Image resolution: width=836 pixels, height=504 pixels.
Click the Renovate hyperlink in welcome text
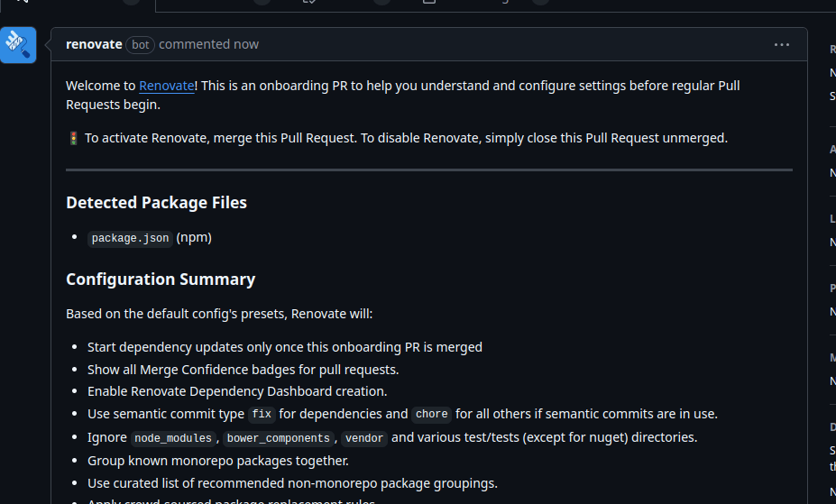pyautogui.click(x=167, y=86)
